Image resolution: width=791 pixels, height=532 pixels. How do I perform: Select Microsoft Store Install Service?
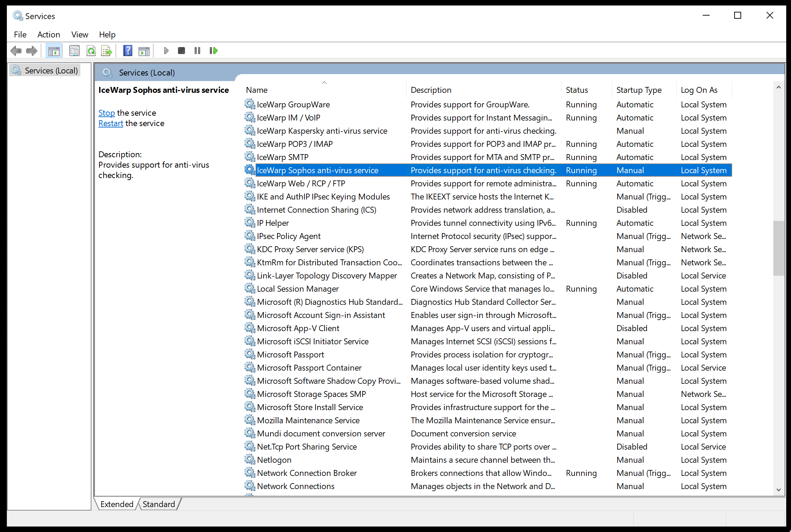pyautogui.click(x=488, y=407)
